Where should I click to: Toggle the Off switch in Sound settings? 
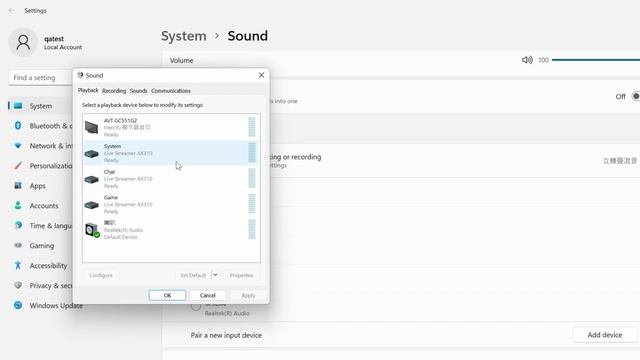click(x=636, y=96)
